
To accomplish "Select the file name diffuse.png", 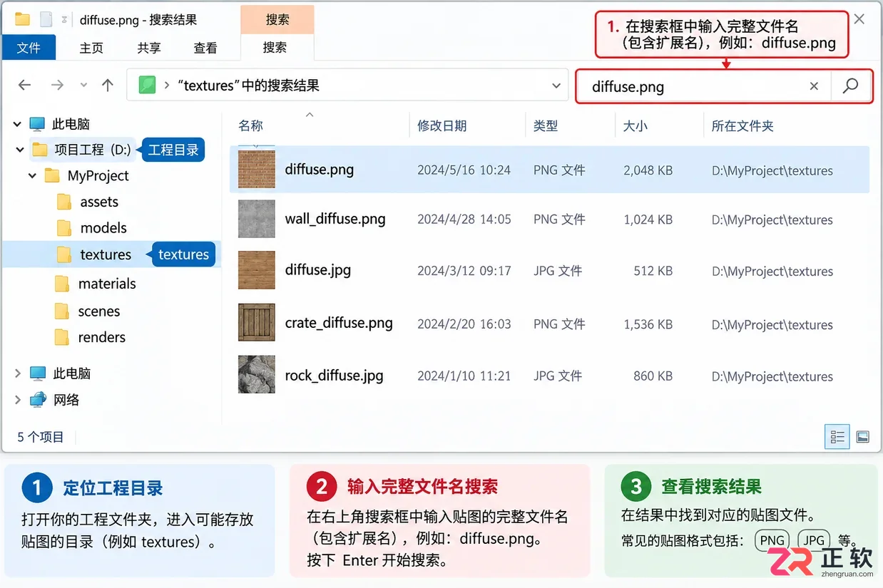I will pos(319,170).
